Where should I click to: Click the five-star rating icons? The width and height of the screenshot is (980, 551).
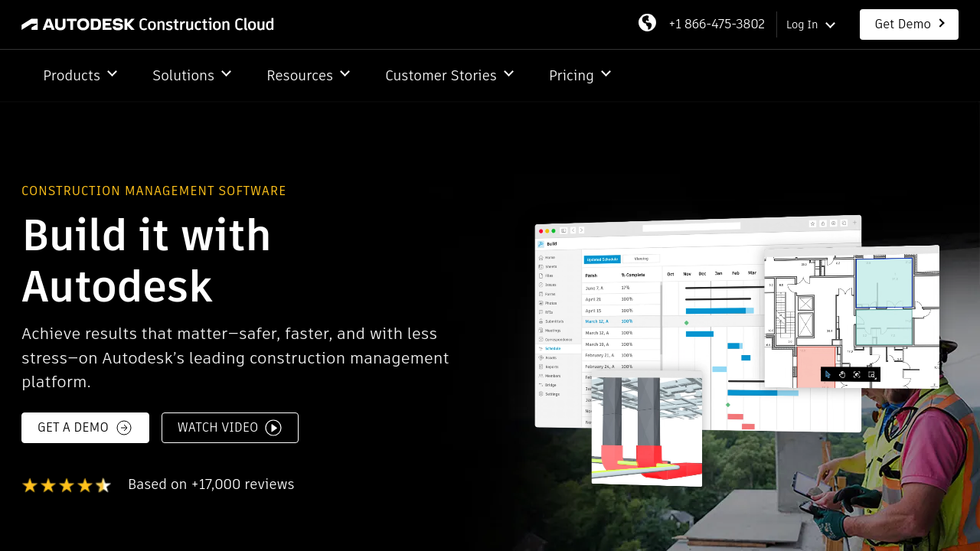click(x=67, y=485)
